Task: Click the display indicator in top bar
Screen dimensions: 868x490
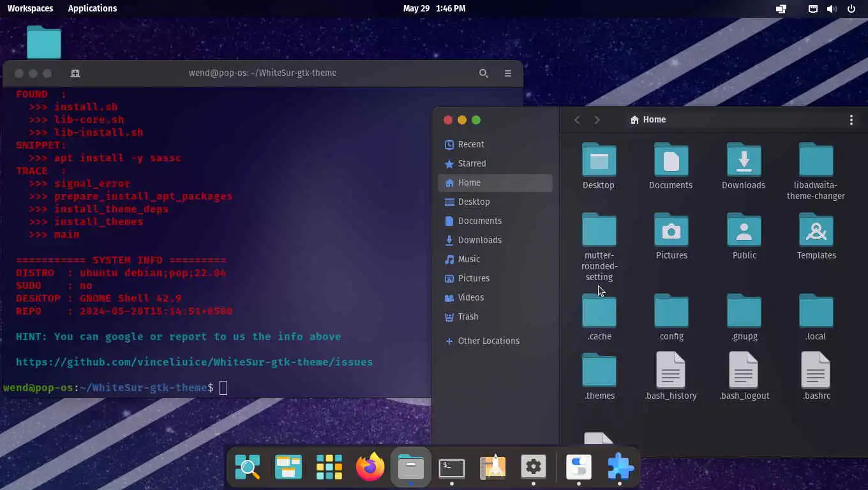Action: point(781,8)
